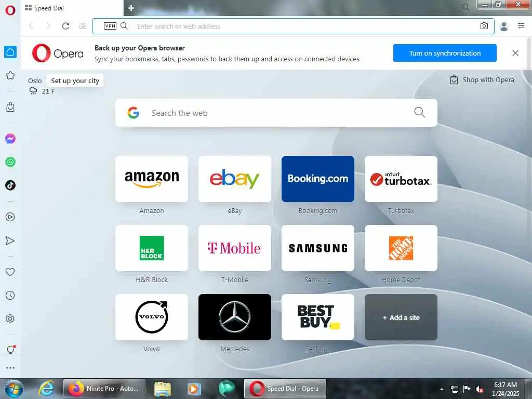The image size is (532, 399).
Task: Open the Home Depot speed dial tile
Action: tap(401, 248)
